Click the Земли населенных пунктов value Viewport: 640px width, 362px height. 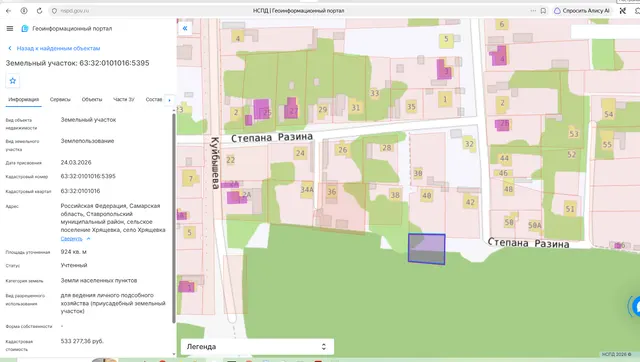coord(99,280)
